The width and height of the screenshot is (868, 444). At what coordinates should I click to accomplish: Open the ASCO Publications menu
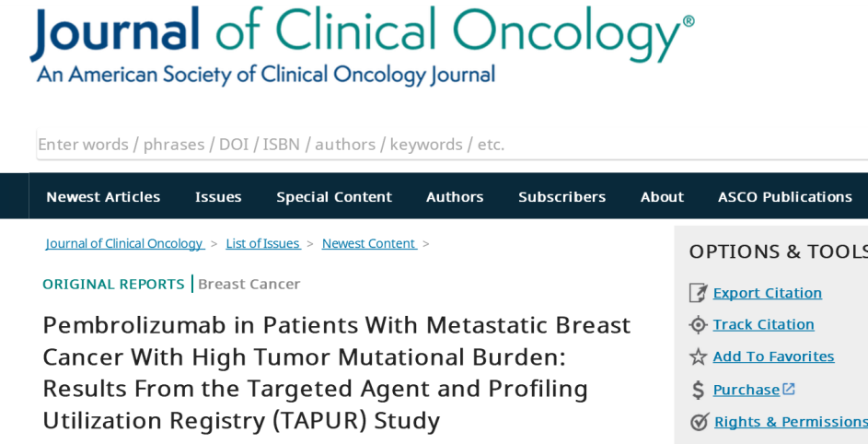(784, 197)
